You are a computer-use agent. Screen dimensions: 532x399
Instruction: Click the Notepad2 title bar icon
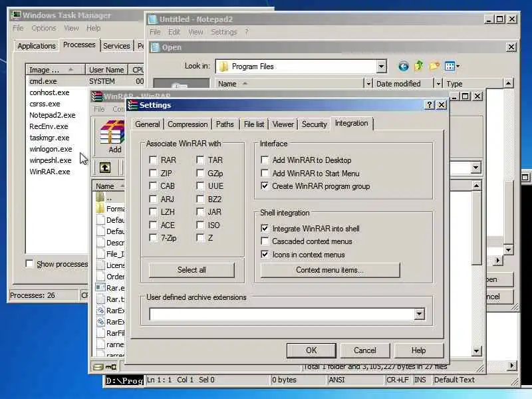[x=153, y=19]
